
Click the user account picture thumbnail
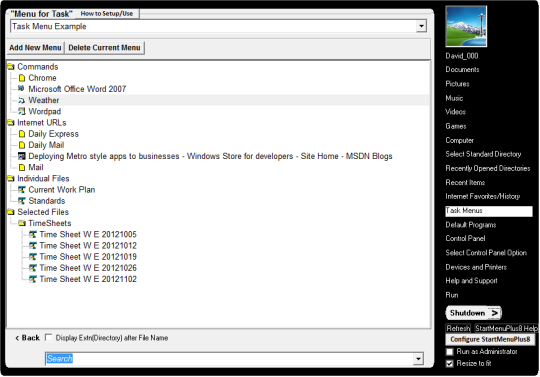pyautogui.click(x=466, y=26)
